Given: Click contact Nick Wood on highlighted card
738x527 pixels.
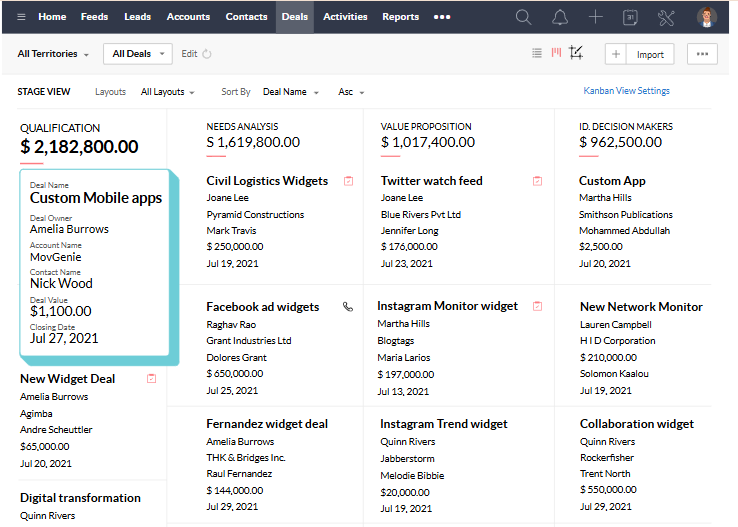Looking at the screenshot, I should [x=61, y=284].
